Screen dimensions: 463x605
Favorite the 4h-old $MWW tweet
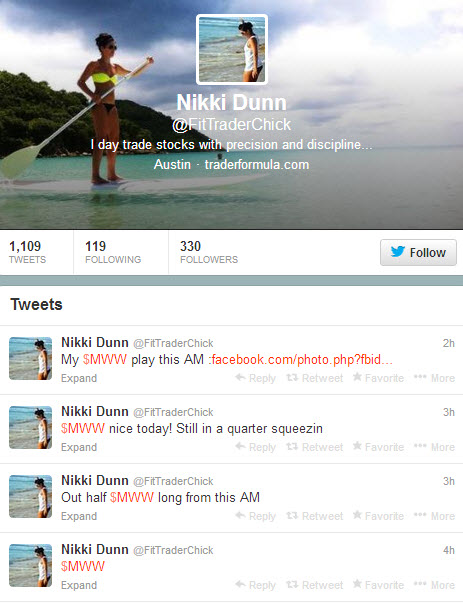(x=378, y=585)
